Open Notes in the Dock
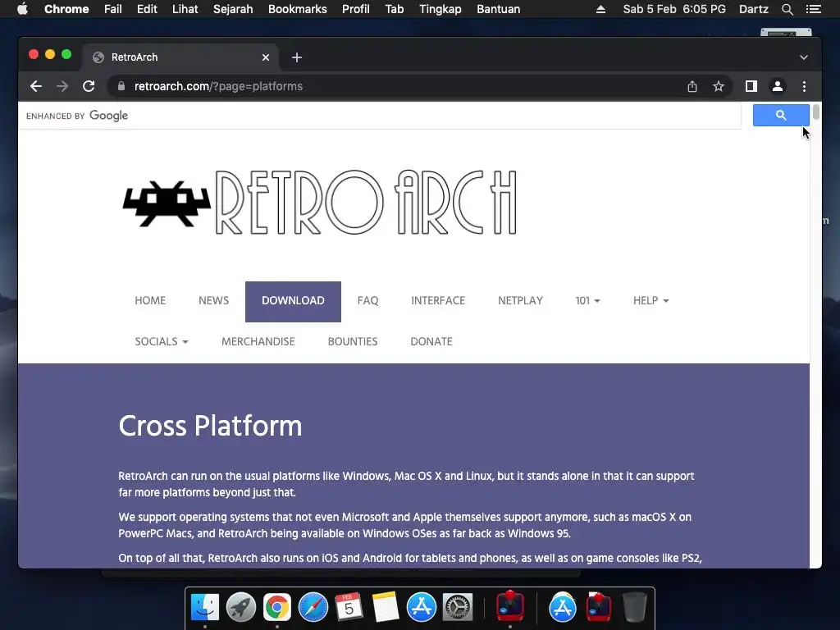 (x=386, y=607)
